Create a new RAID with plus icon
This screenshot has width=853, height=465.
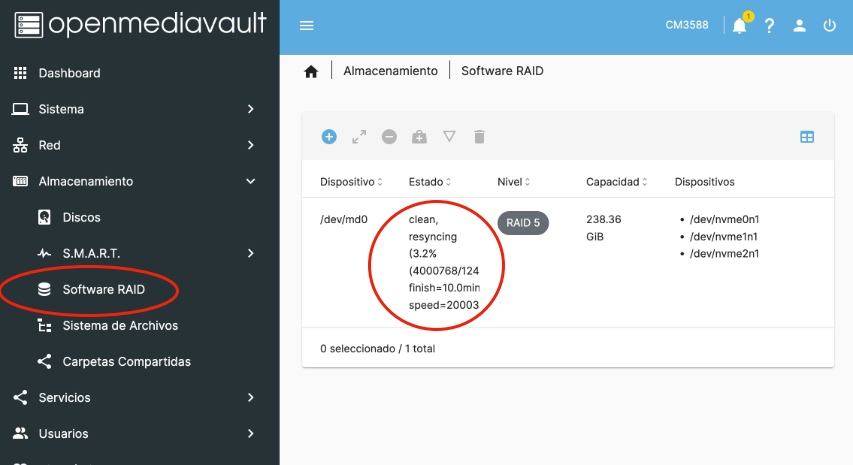[329, 137]
